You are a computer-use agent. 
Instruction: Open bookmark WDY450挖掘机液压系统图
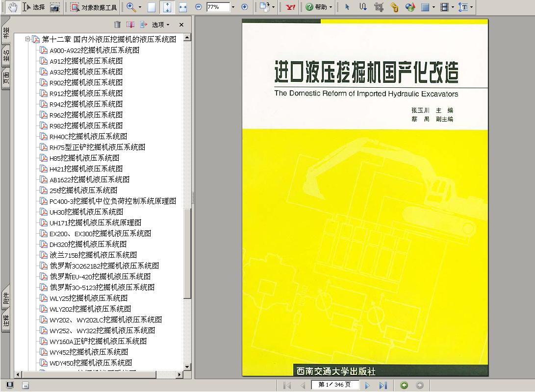tap(91, 363)
